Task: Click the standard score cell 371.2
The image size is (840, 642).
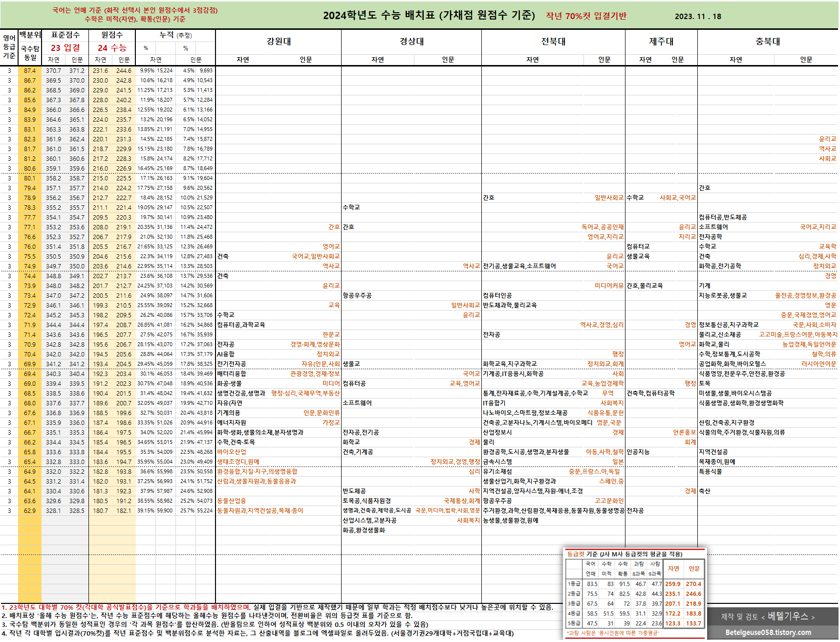Action: pyautogui.click(x=77, y=70)
